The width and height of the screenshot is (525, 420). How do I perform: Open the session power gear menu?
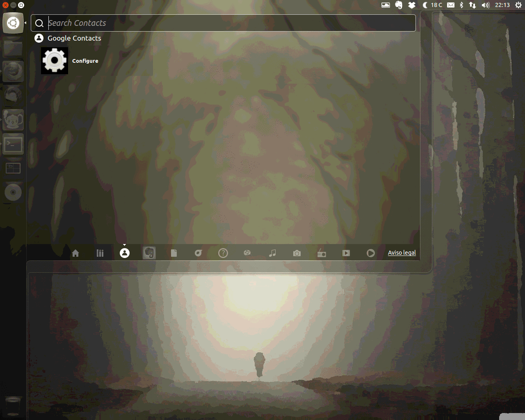(518, 5)
